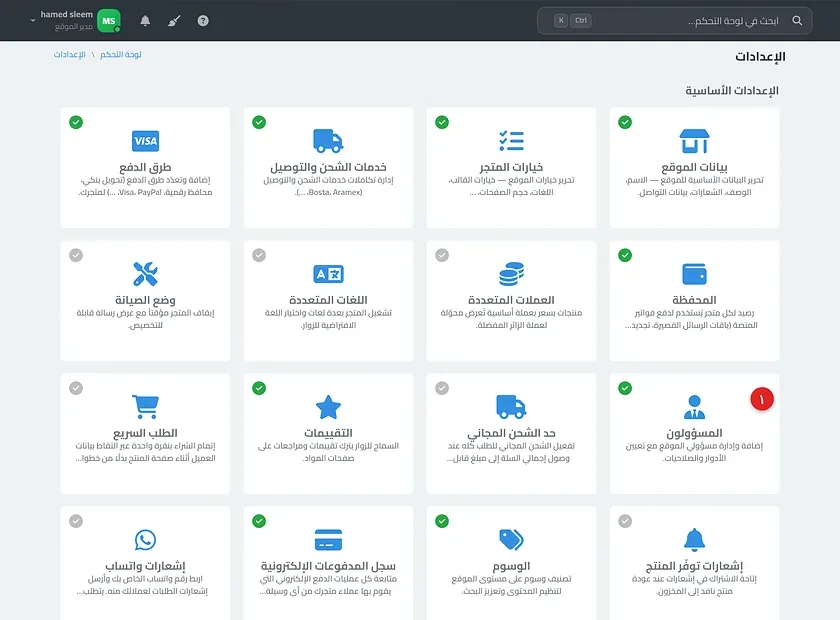Click the truck icon for حد الشحن المجاني
The width and height of the screenshot is (840, 620).
point(511,407)
